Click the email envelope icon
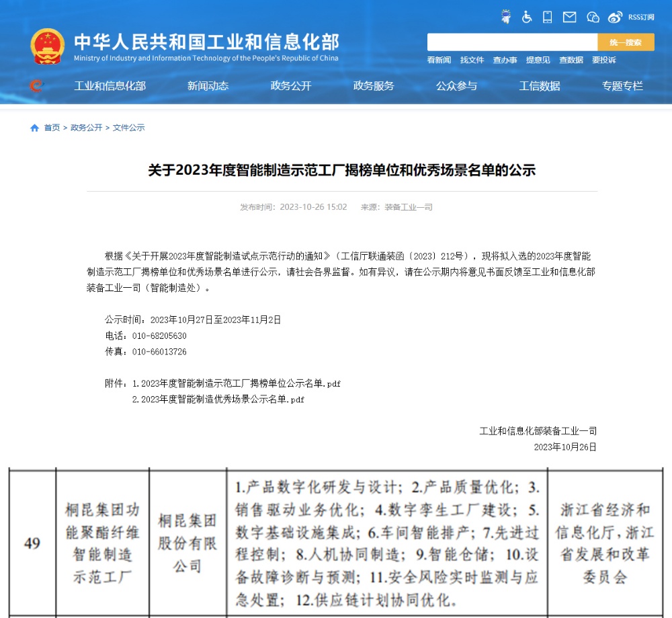The image size is (672, 618). [x=569, y=17]
